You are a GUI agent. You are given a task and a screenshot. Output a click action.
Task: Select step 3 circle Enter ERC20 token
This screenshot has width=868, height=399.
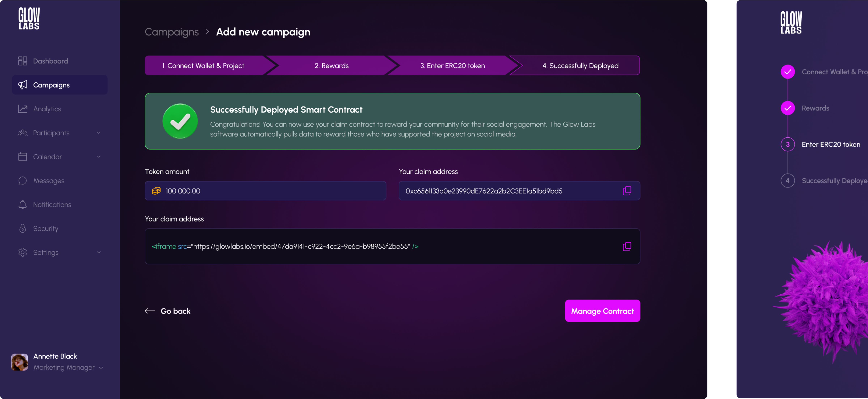(788, 144)
